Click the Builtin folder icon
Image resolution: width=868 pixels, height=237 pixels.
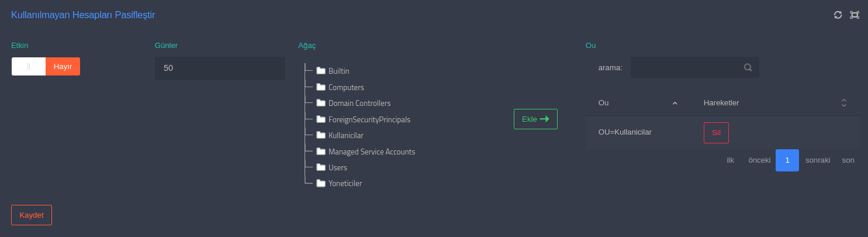coord(321,71)
